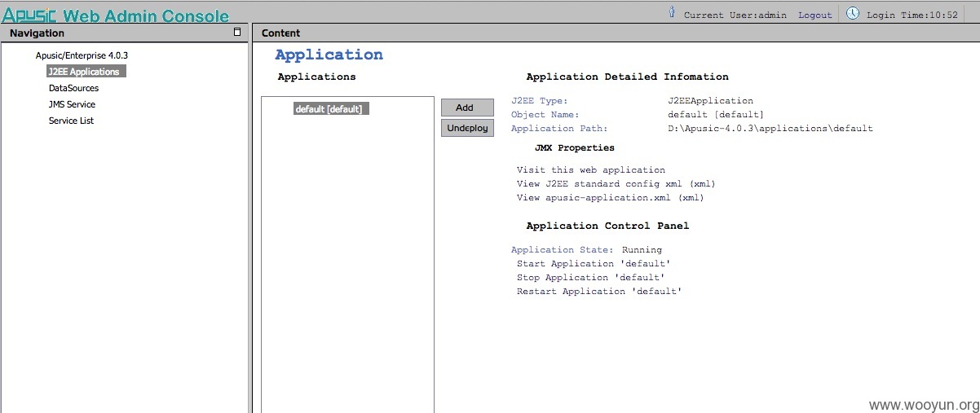This screenshot has height=413, width=980.
Task: Open Service List in navigation tree
Action: [71, 121]
